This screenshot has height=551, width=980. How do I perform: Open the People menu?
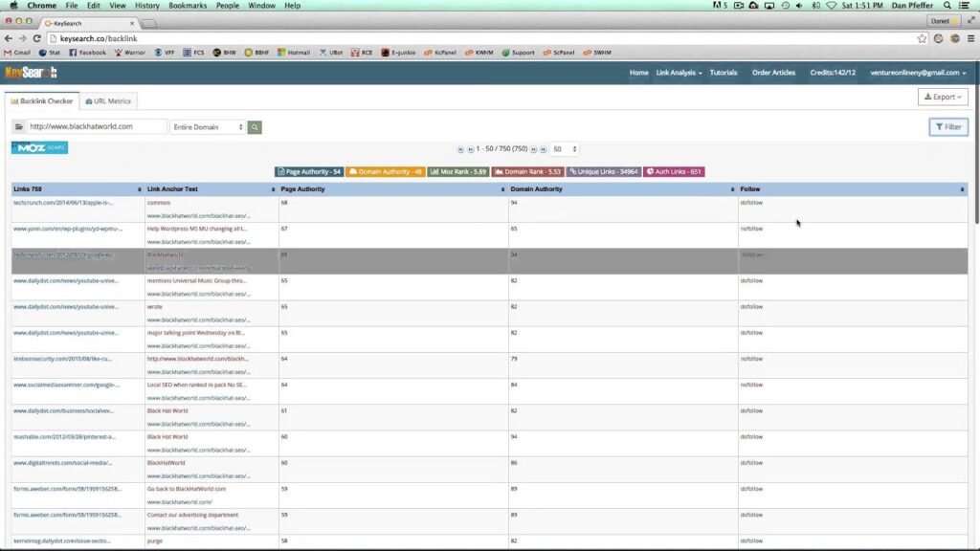(228, 5)
